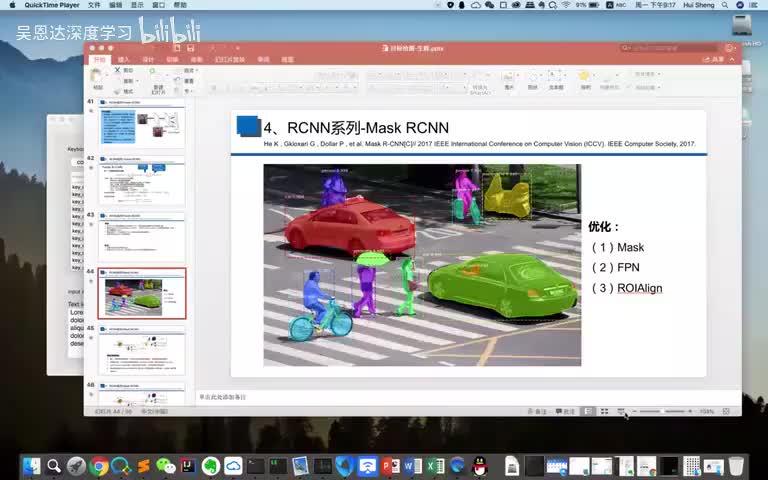The width and height of the screenshot is (768, 480).
Task: Click the '( 1 ) Mask' bullet text
Action: pos(618,247)
